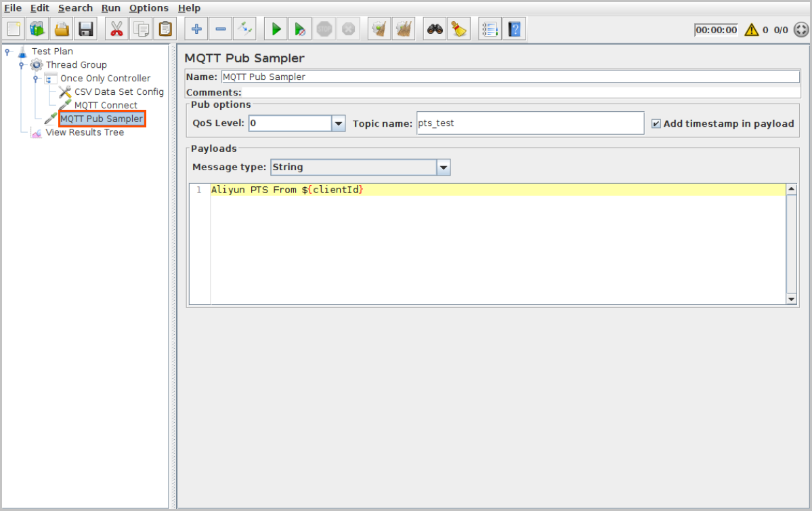Click Start no pauses icon
Screen dimensions: 812x511
click(x=300, y=29)
